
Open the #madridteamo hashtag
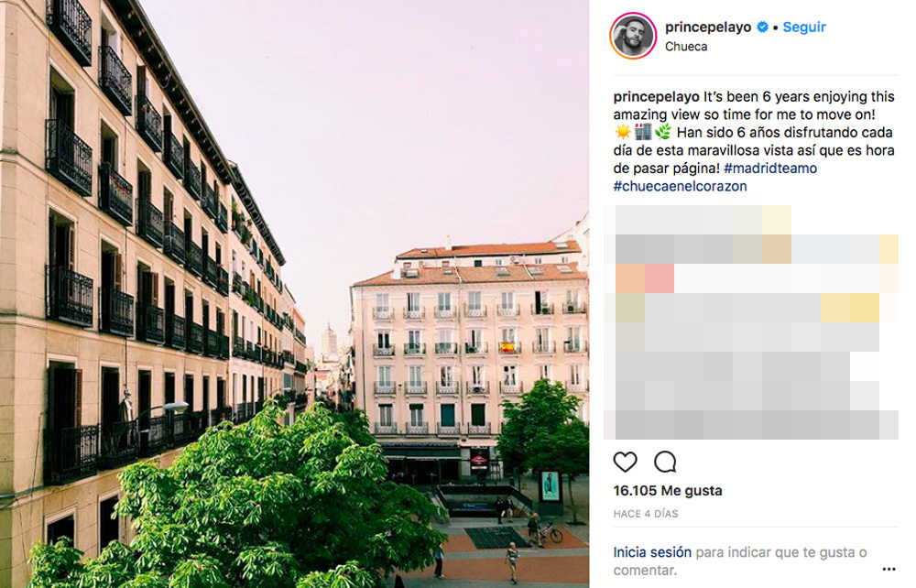(770, 169)
